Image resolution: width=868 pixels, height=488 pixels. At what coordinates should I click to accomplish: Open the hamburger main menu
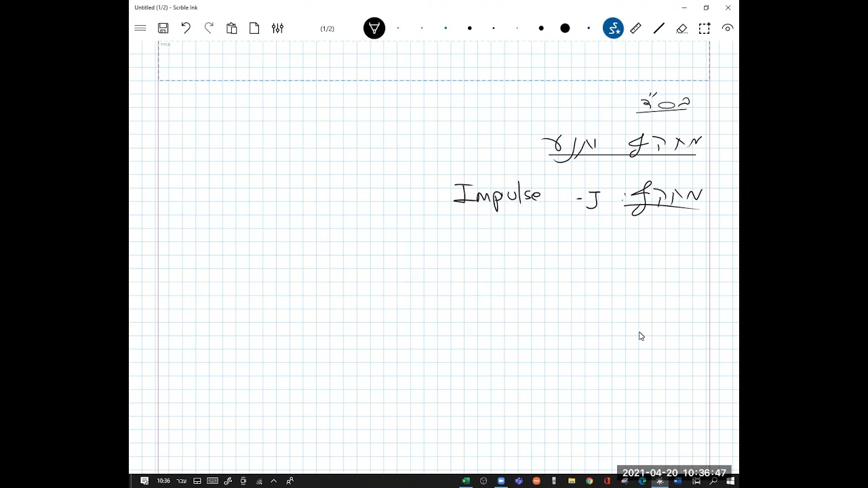140,28
